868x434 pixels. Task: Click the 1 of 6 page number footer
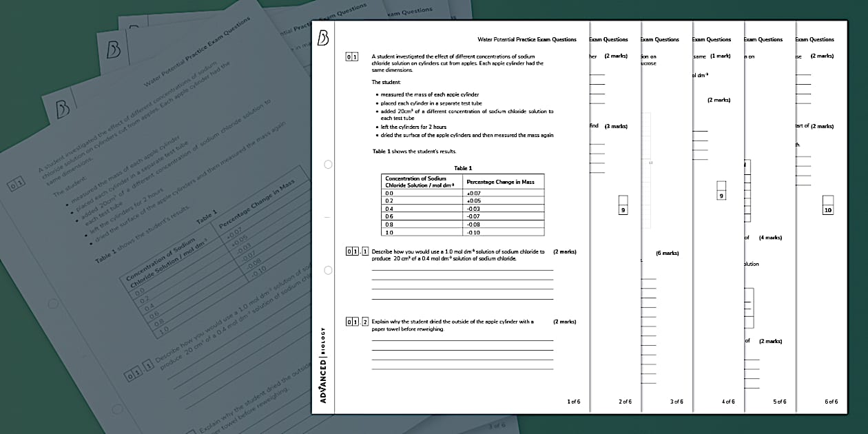pos(573,401)
